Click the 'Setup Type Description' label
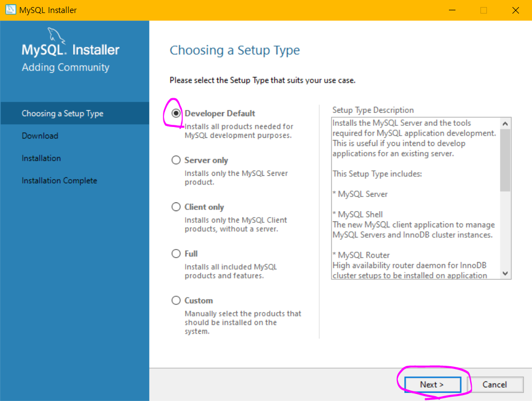Image resolution: width=532 pixels, height=401 pixels. click(x=373, y=110)
